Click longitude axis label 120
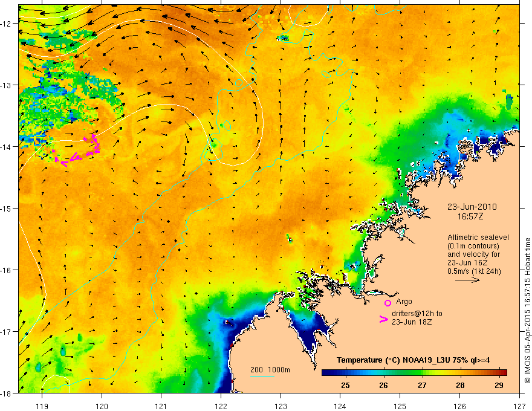532x411 pixels. tap(102, 406)
